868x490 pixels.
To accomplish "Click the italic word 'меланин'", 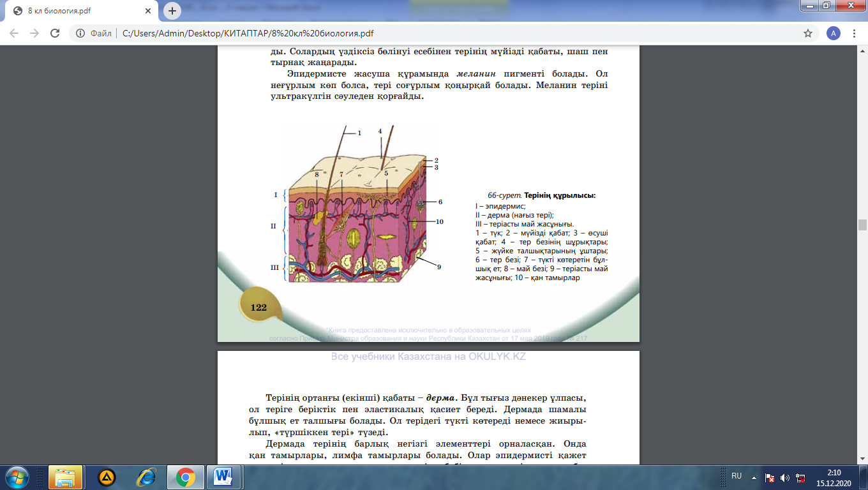I will (x=476, y=74).
